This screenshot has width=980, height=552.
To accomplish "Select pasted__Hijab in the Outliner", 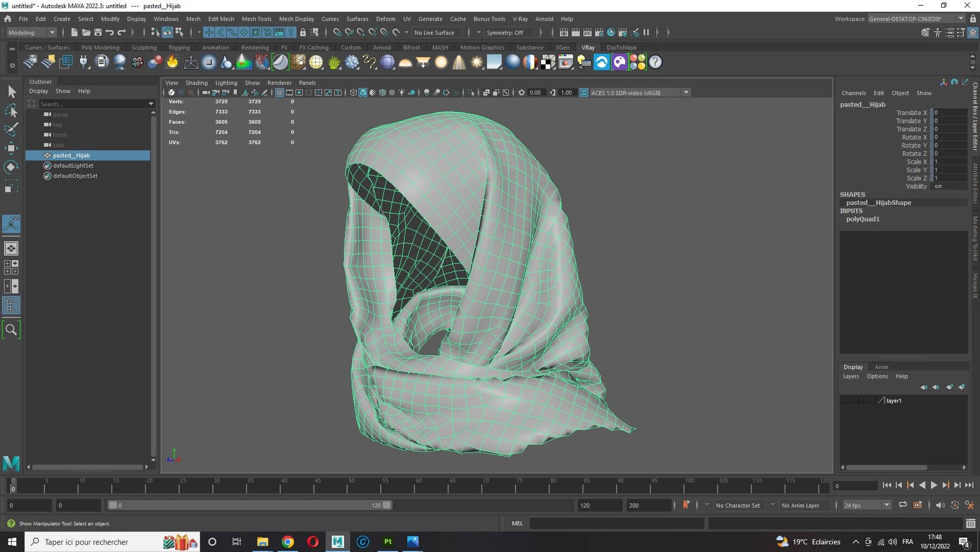I will (71, 155).
